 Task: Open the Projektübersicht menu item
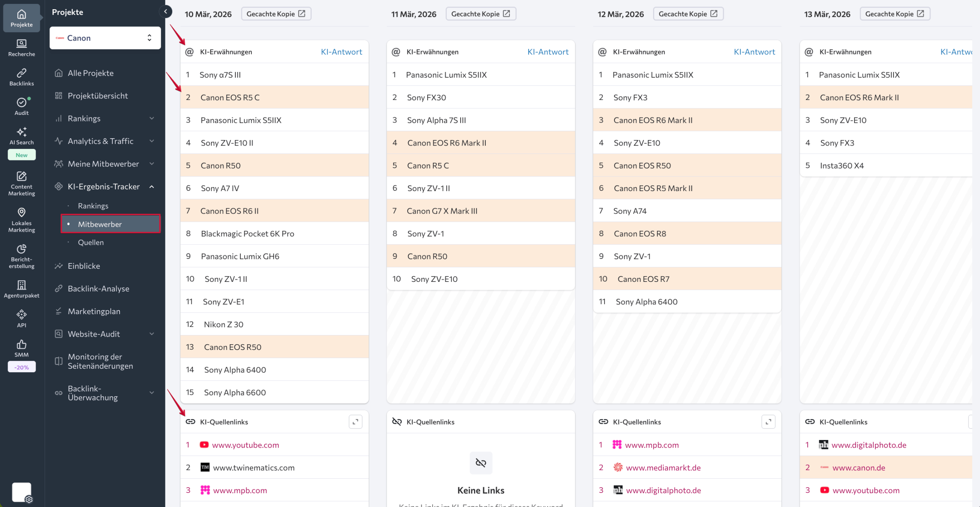click(x=98, y=96)
